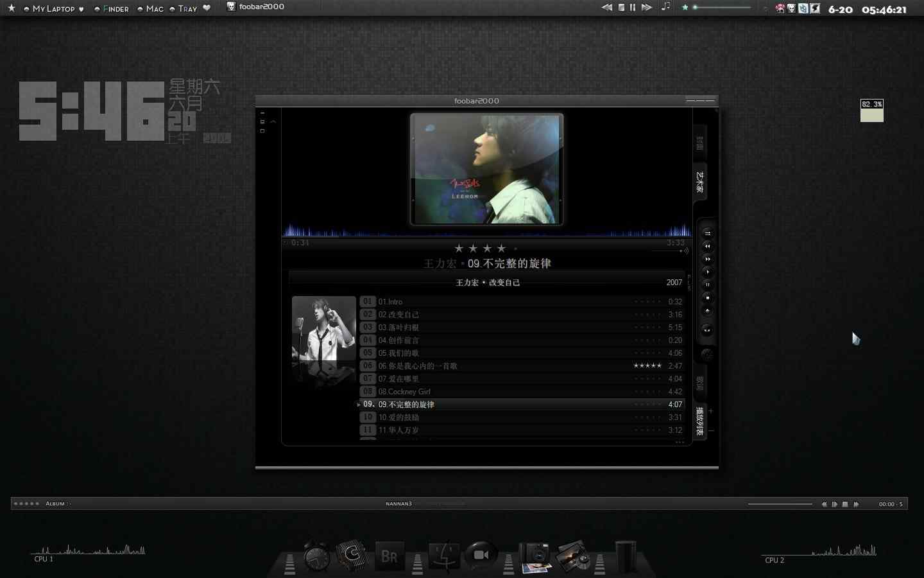Select track 03.落叶归根
Viewport: 924px width, 578px height.
(x=522, y=328)
